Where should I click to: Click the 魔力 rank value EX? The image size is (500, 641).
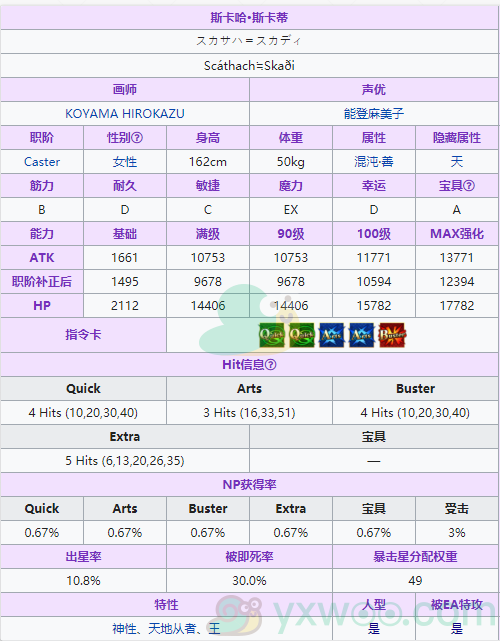coord(291,210)
